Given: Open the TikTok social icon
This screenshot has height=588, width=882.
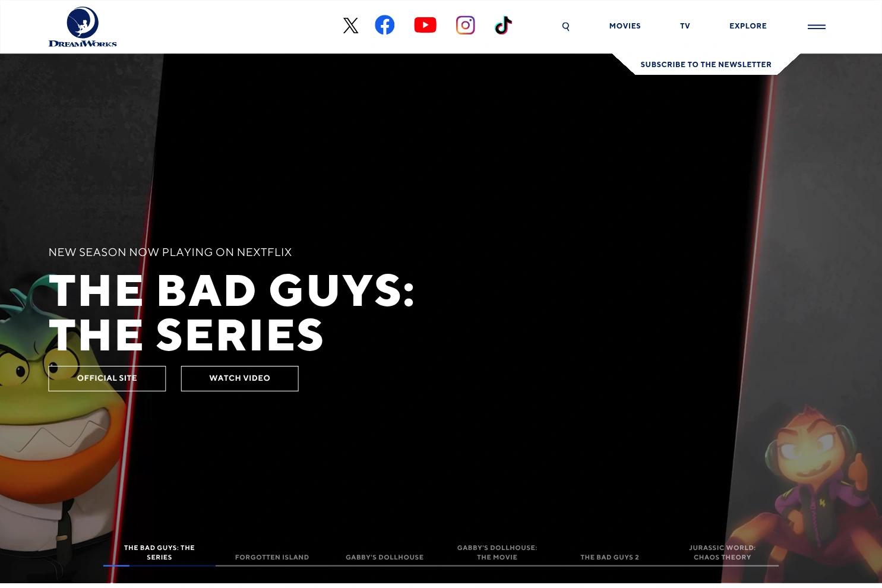Looking at the screenshot, I should (503, 26).
